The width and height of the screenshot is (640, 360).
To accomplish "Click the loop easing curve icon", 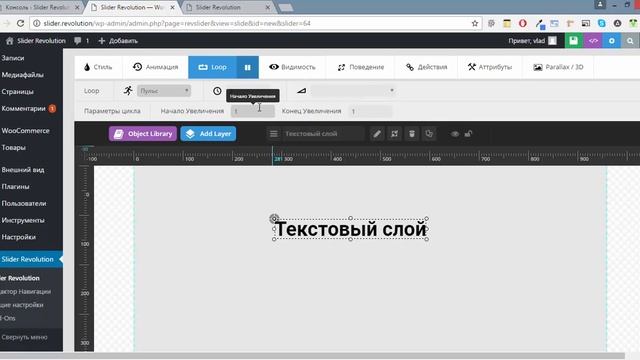I will coord(301,91).
